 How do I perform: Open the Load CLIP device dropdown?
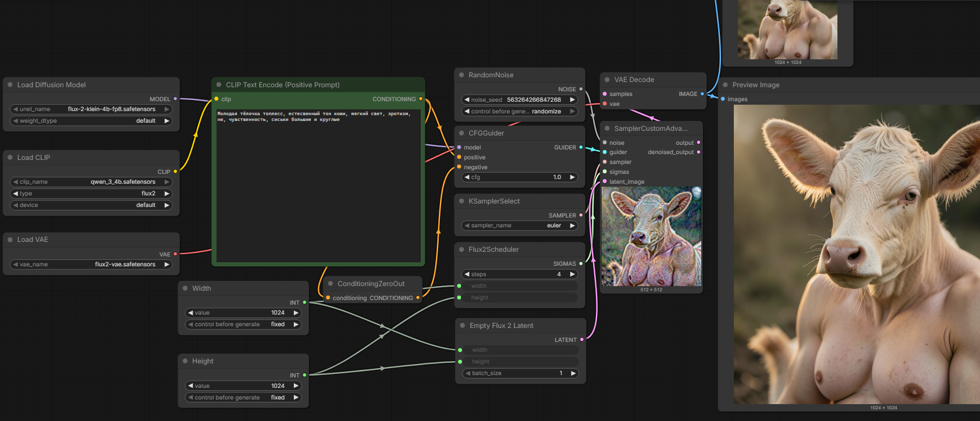(x=91, y=205)
